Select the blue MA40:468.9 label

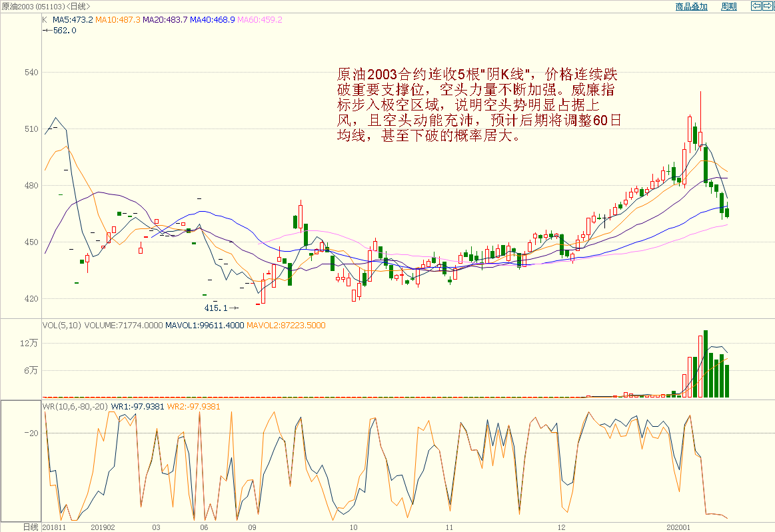213,20
